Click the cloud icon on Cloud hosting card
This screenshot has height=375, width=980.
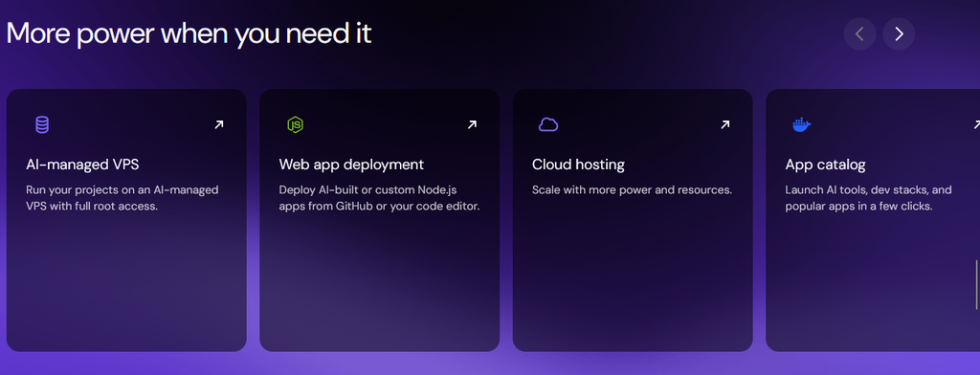coord(548,125)
